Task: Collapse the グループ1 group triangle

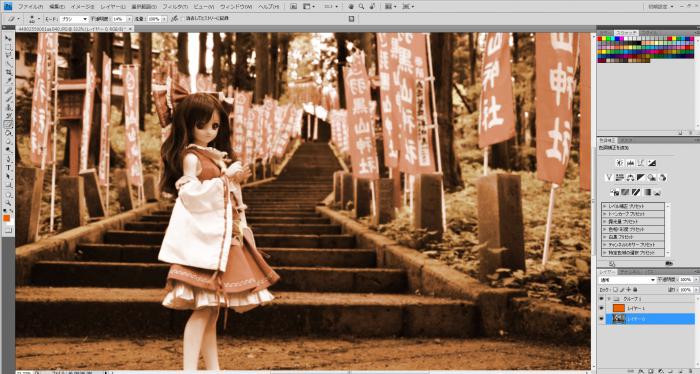Action: (x=609, y=299)
